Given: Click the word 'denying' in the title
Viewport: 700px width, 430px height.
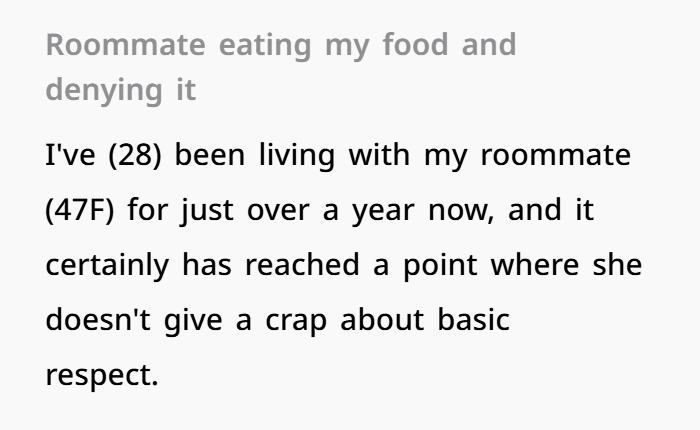Looking at the screenshot, I should [x=104, y=91].
